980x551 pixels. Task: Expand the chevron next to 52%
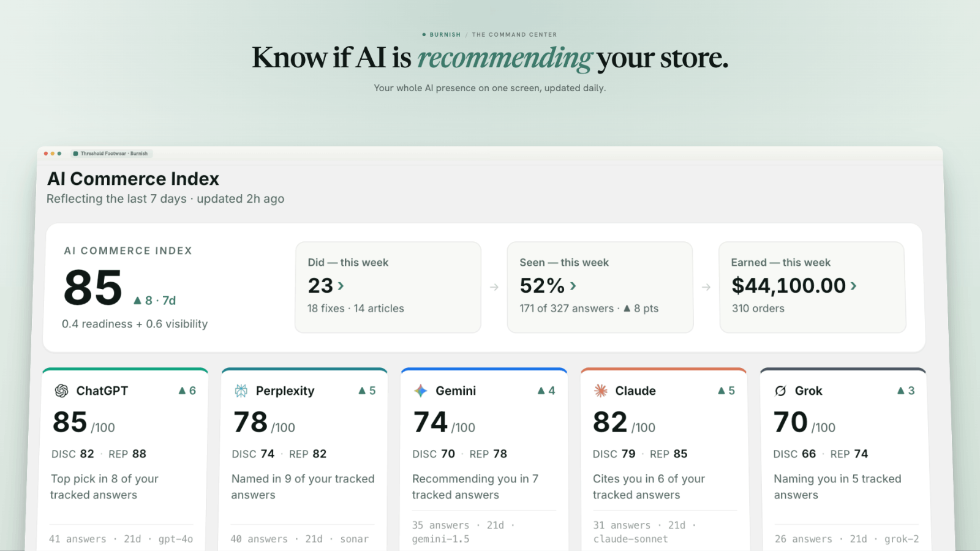[x=573, y=286]
